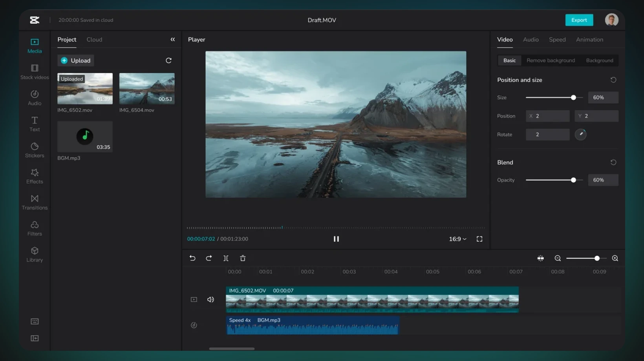Toggle fullscreen player view

(x=479, y=239)
